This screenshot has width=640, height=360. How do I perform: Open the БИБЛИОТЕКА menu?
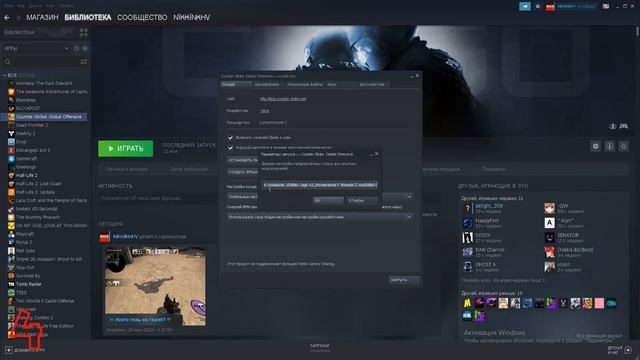tap(88, 18)
